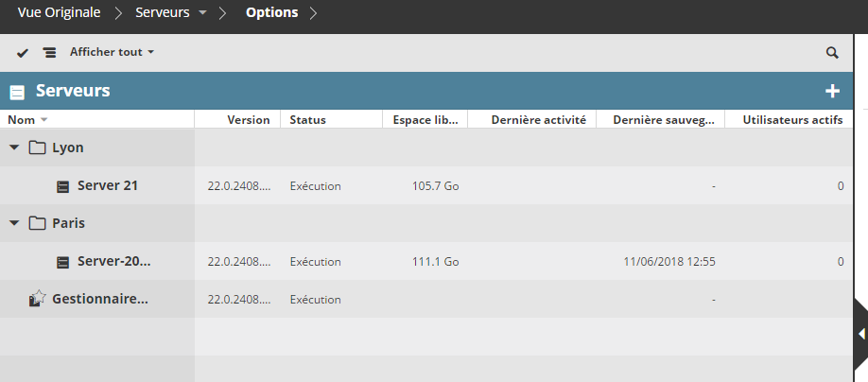Image resolution: width=868 pixels, height=382 pixels.
Task: Click the Paris folder icon
Action: click(x=38, y=224)
